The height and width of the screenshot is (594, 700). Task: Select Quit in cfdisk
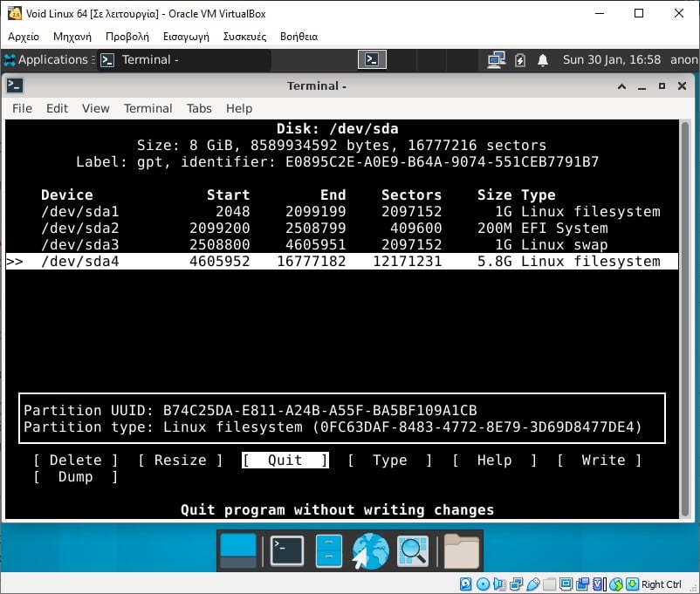tap(285, 460)
